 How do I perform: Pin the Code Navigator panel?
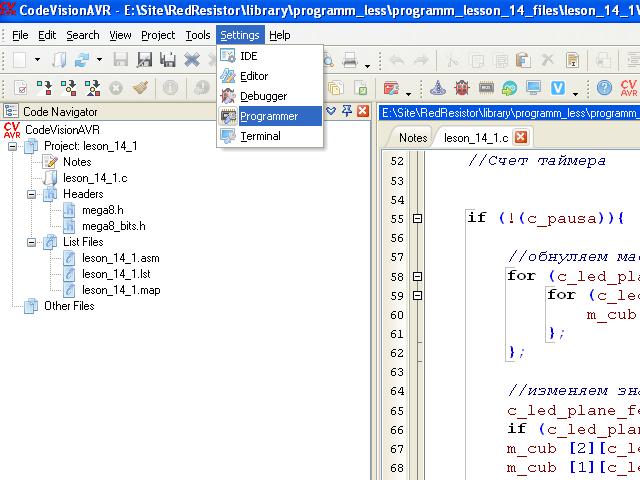click(347, 111)
